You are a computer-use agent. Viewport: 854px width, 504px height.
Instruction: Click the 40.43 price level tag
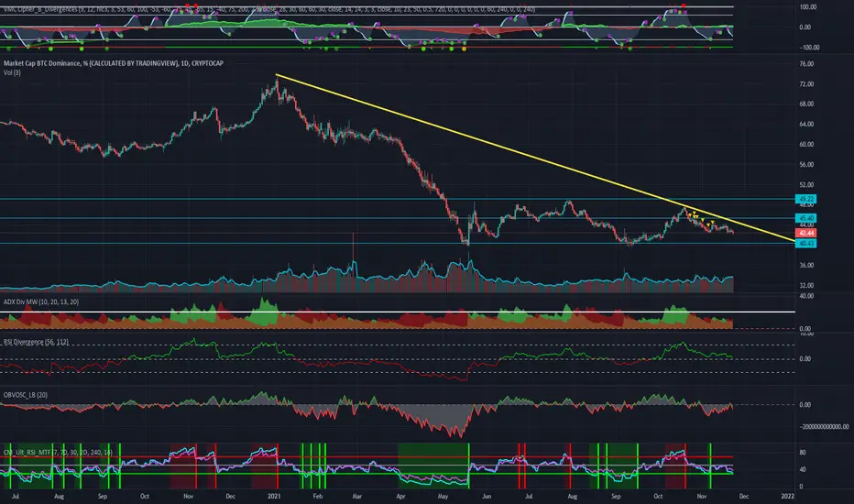[x=805, y=243]
